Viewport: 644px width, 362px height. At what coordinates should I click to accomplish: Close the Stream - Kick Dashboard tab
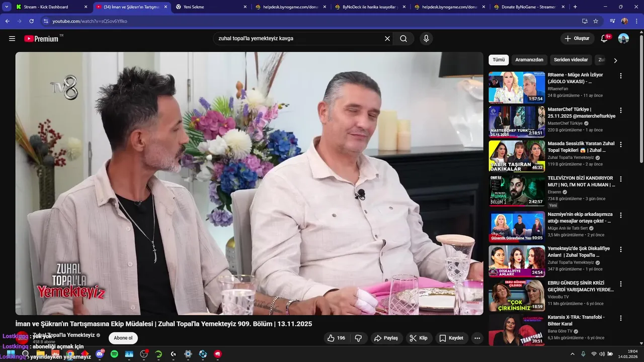[86, 7]
